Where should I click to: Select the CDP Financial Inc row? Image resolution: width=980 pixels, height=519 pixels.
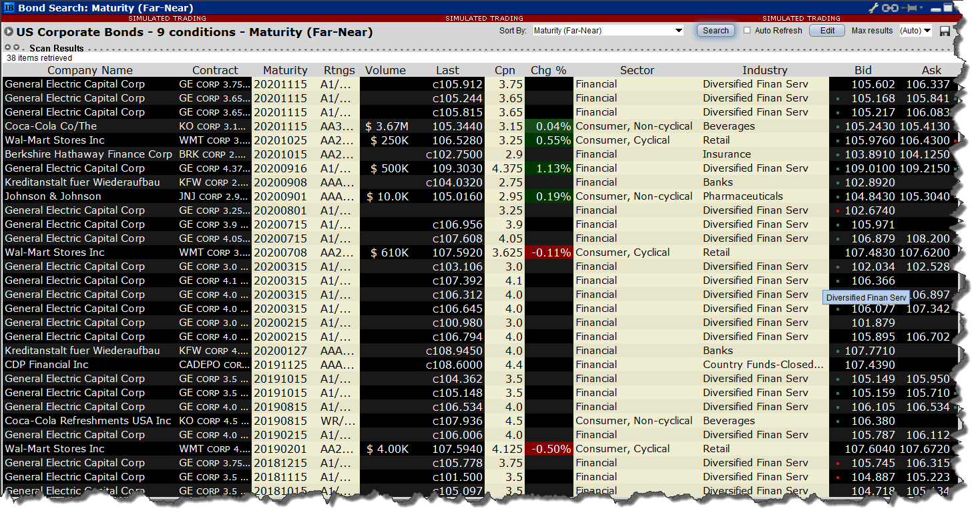[x=481, y=365]
